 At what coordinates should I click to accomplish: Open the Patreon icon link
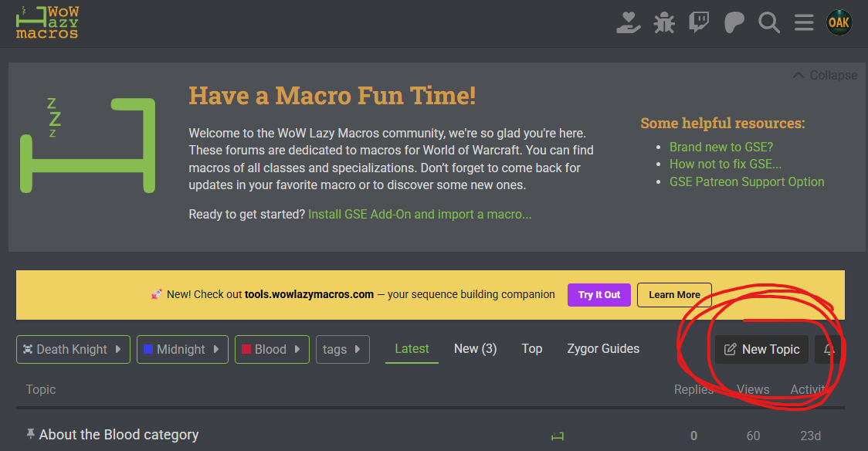[734, 22]
